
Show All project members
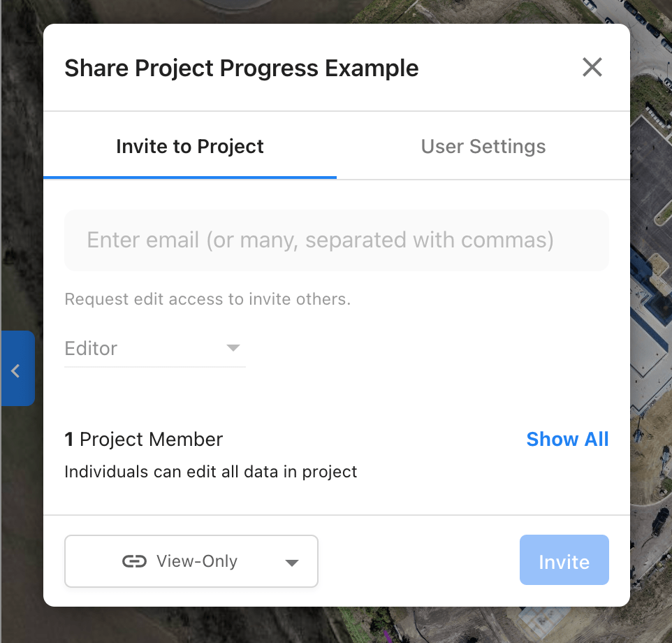(567, 439)
